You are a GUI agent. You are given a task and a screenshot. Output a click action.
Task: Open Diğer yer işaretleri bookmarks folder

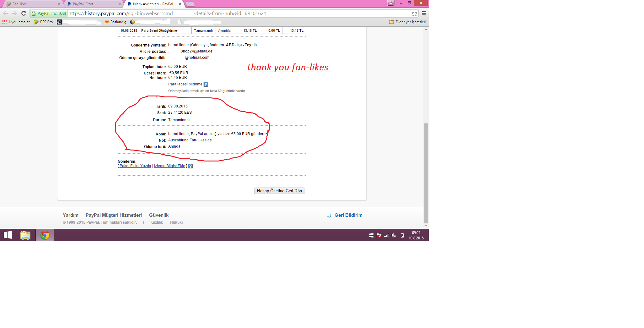407,22
